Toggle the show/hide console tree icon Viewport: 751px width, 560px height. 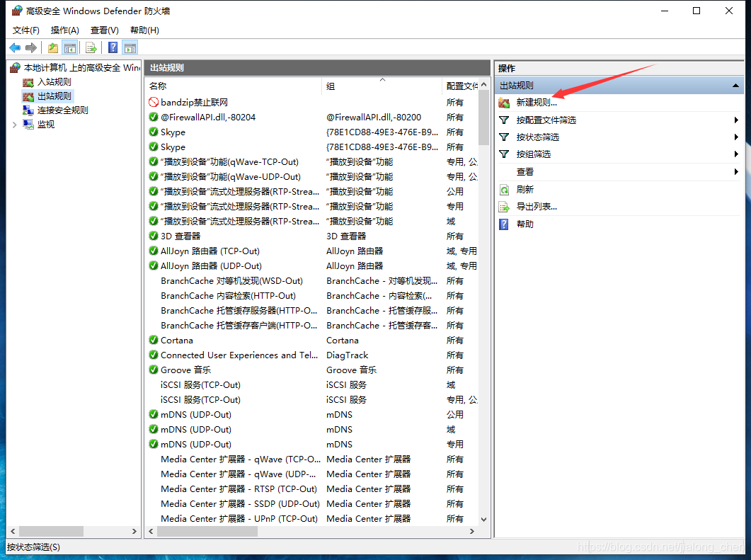click(70, 48)
